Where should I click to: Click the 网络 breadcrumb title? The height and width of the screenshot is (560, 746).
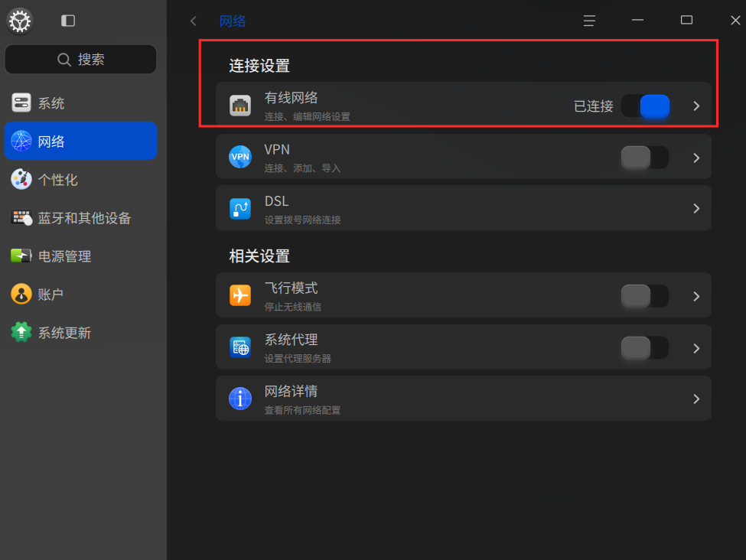[233, 21]
